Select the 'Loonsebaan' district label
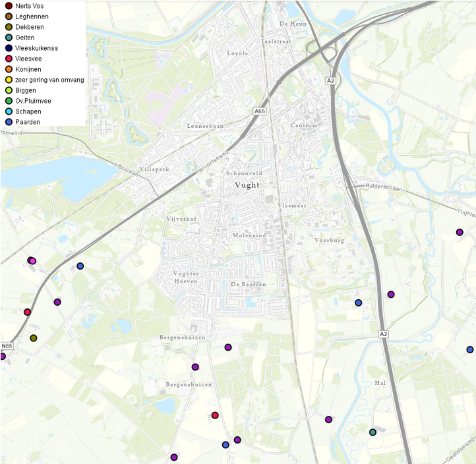 [x=205, y=126]
